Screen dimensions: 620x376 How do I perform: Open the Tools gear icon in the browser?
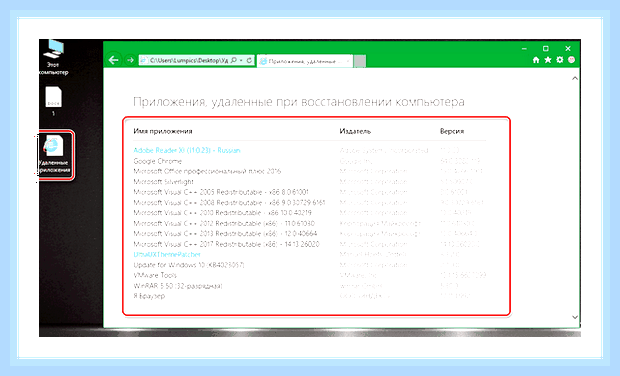point(560,60)
